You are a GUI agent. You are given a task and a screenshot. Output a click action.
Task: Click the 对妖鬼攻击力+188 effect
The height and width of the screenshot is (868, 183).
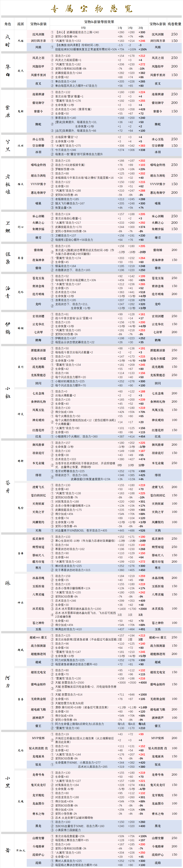click(67, 501)
